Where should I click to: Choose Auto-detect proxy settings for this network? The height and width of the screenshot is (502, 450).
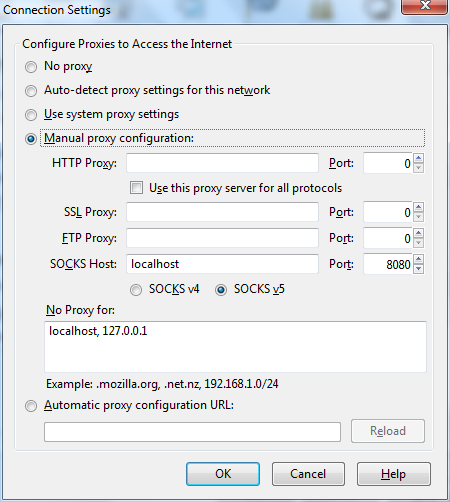point(31,91)
